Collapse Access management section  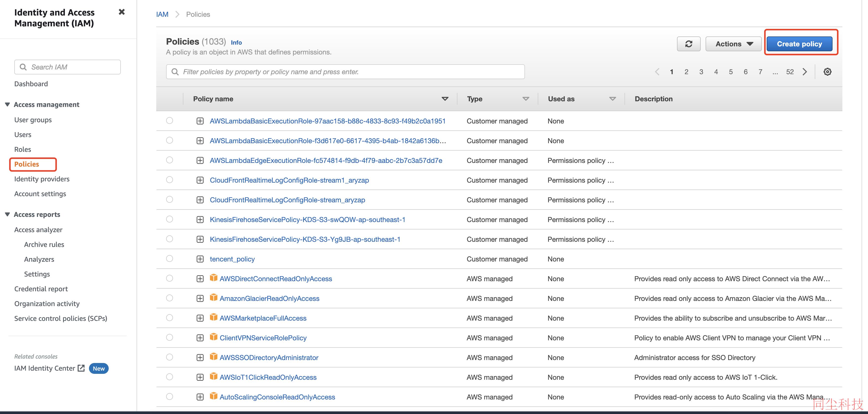7,104
